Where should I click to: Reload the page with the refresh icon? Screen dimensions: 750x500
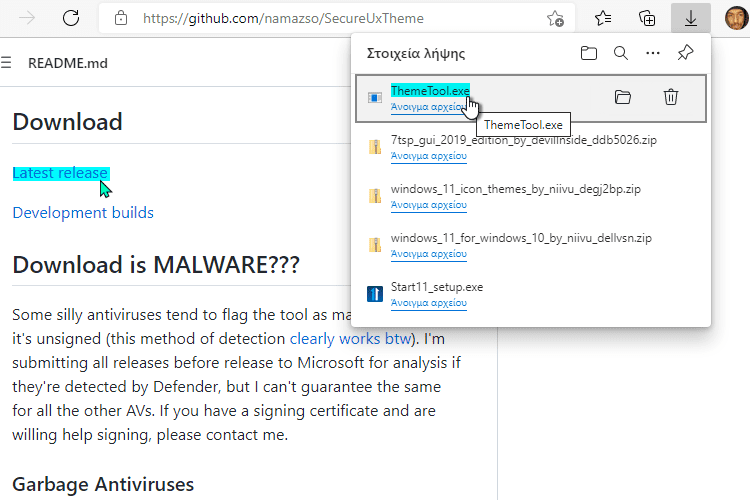click(71, 18)
